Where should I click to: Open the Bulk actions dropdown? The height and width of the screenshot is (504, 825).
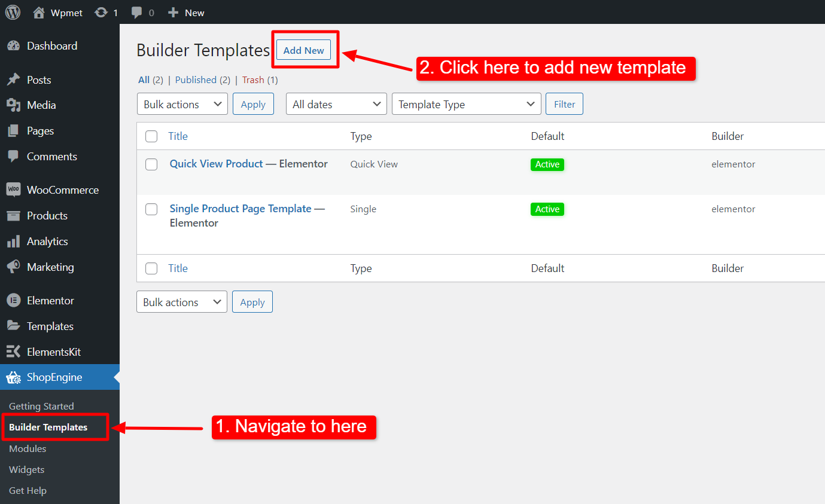click(x=182, y=103)
